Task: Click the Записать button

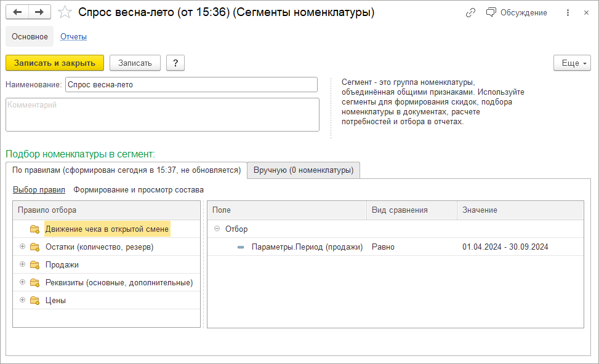Action: click(135, 62)
